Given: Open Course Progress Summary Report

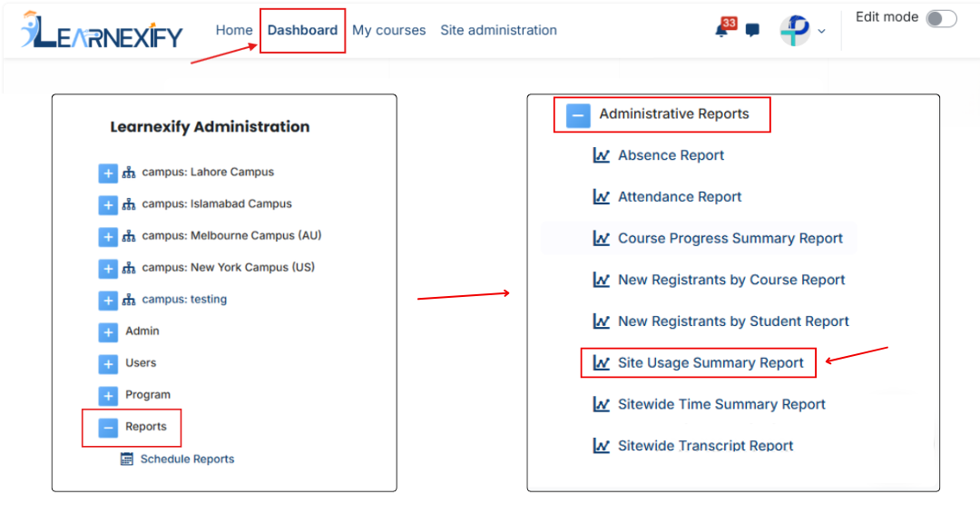Looking at the screenshot, I should pos(730,238).
